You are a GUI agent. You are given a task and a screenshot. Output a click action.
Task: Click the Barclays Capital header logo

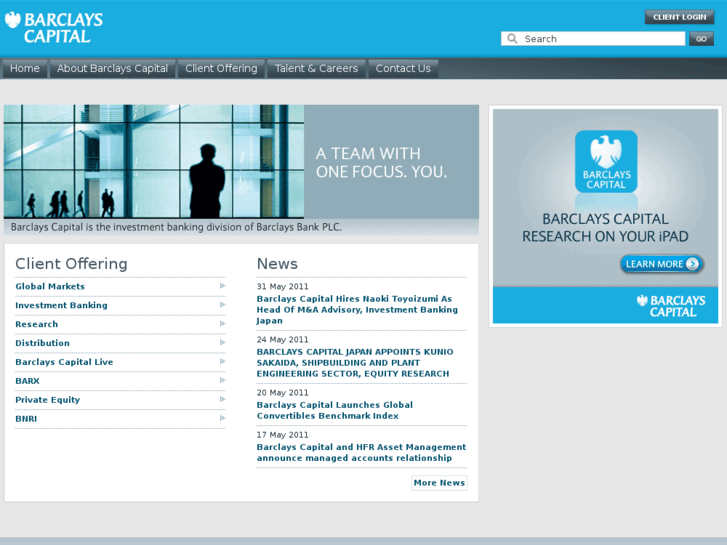[x=54, y=28]
